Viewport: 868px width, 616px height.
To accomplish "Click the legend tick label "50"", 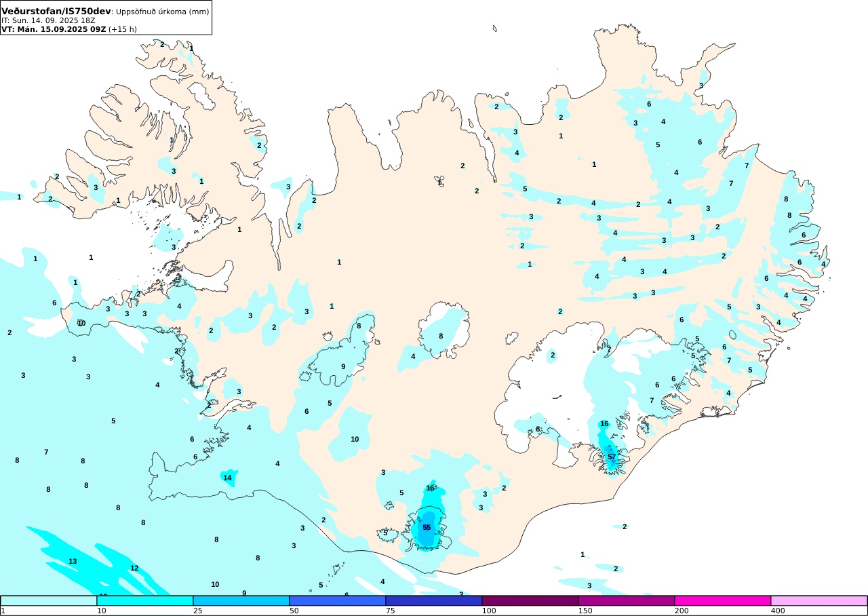I will [294, 611].
